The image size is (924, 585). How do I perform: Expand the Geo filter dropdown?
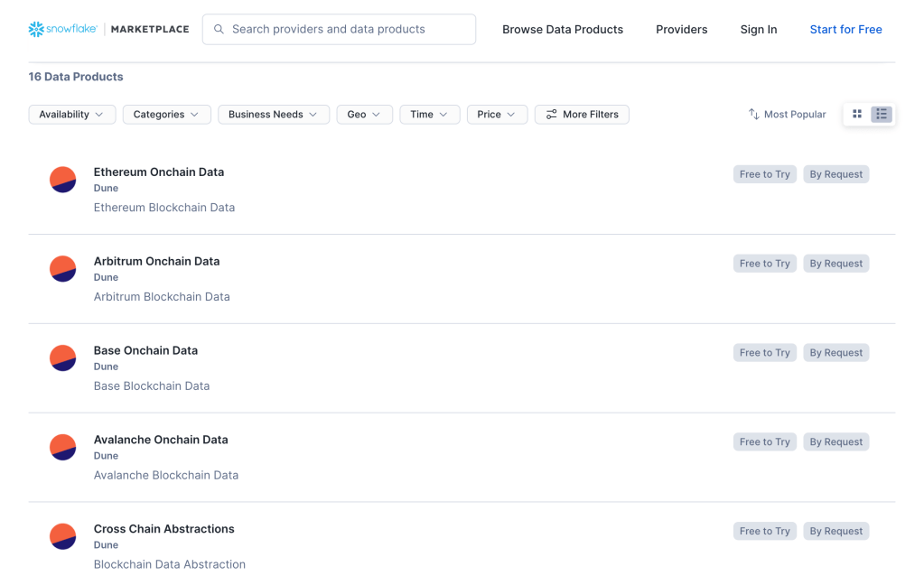(x=364, y=115)
